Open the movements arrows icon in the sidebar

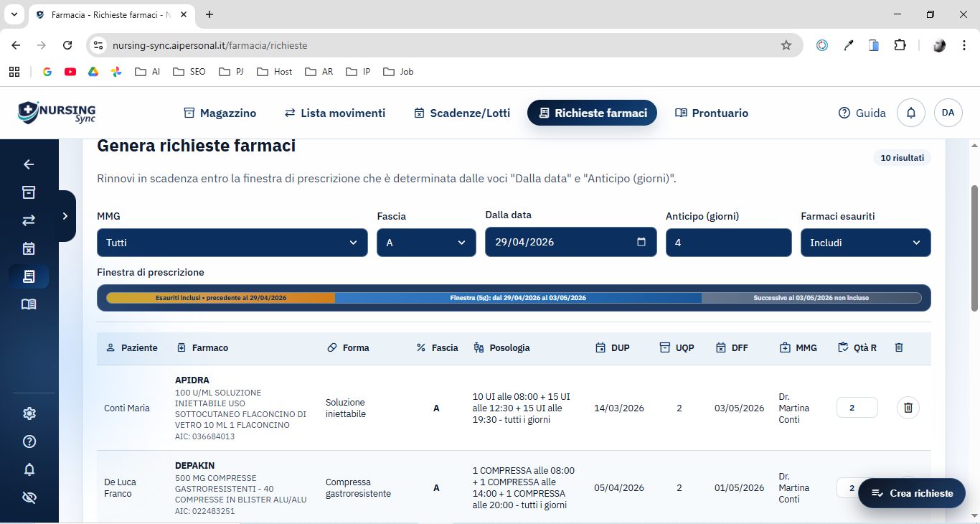29,220
